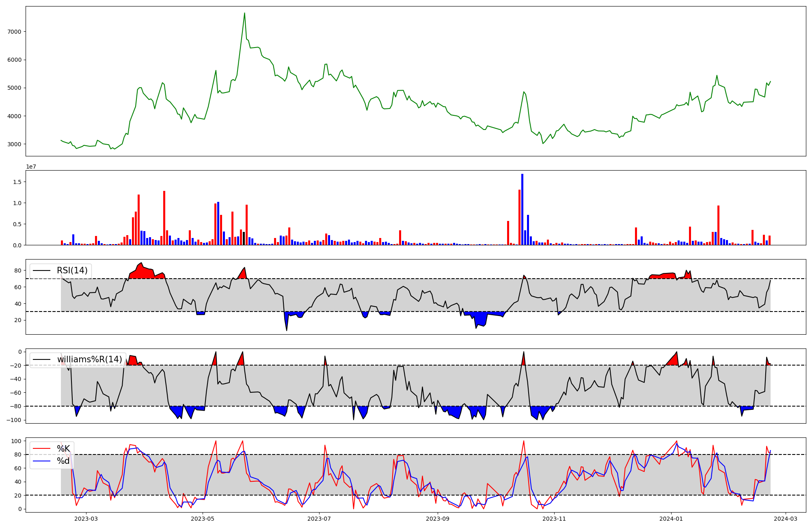This screenshot has width=812, height=528.
Task: Click the 1.5 volume axis tick label
Action: pyautogui.click(x=18, y=182)
